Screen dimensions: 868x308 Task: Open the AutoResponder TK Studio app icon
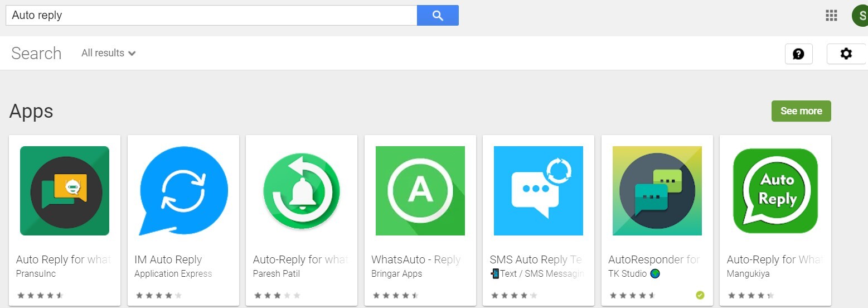click(x=657, y=191)
